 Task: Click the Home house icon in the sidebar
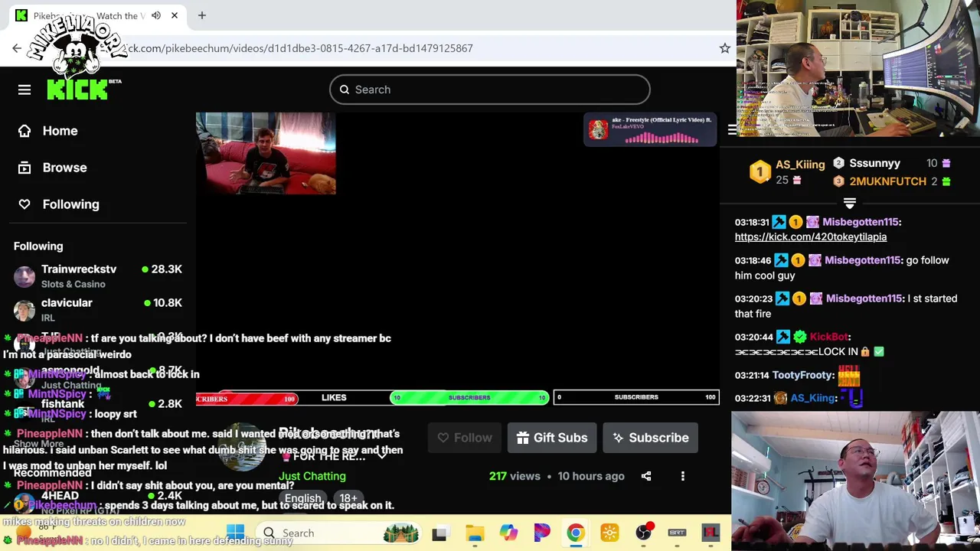point(24,131)
